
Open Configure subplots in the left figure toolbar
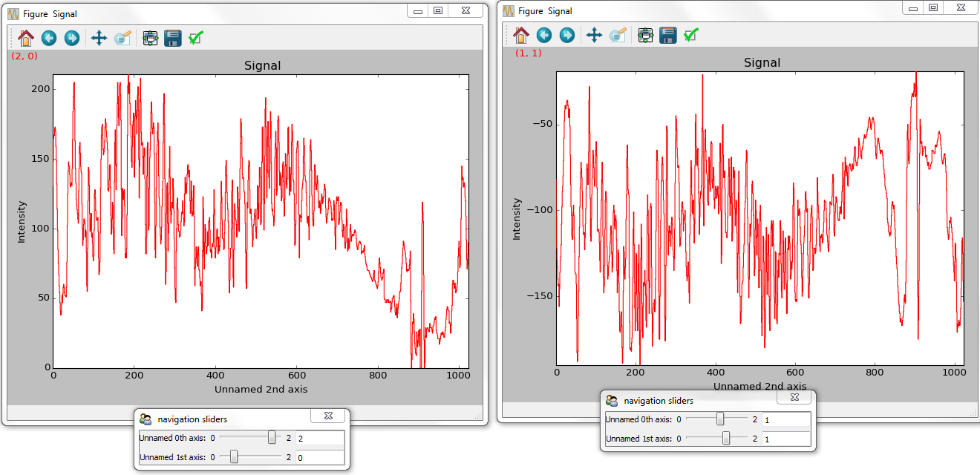coord(150,38)
